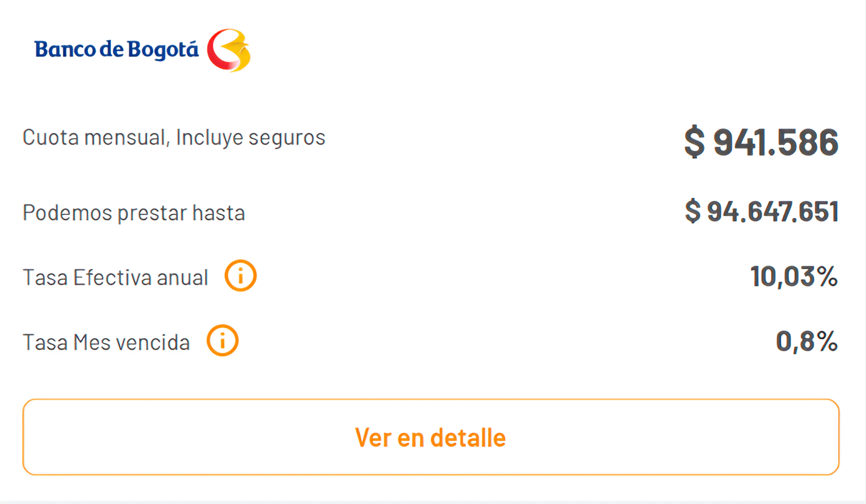Screen dimensions: 866x504
Task: Click the bank's red and yellow emblem
Action: click(229, 51)
